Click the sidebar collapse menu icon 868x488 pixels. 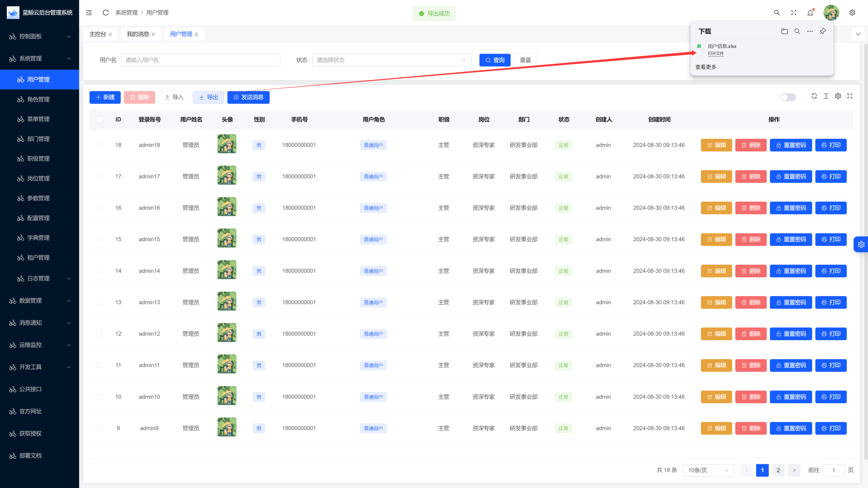coord(89,13)
